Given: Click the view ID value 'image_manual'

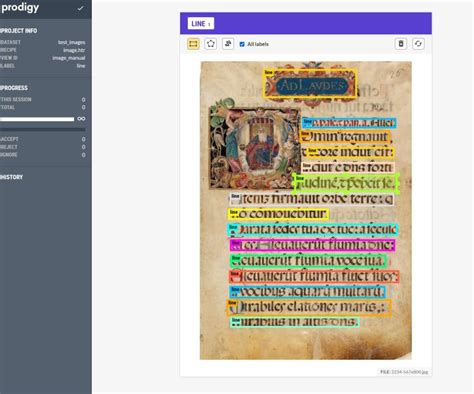Looking at the screenshot, I should (69, 58).
